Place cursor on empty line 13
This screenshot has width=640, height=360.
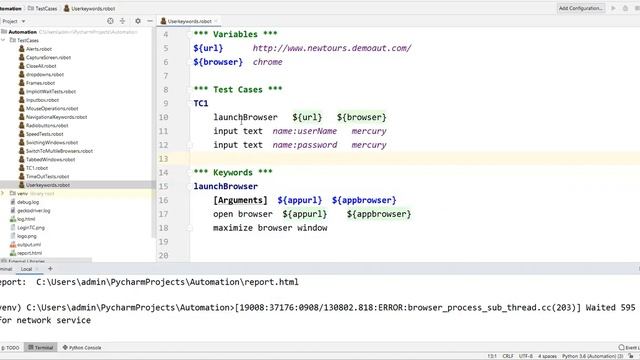415,159
